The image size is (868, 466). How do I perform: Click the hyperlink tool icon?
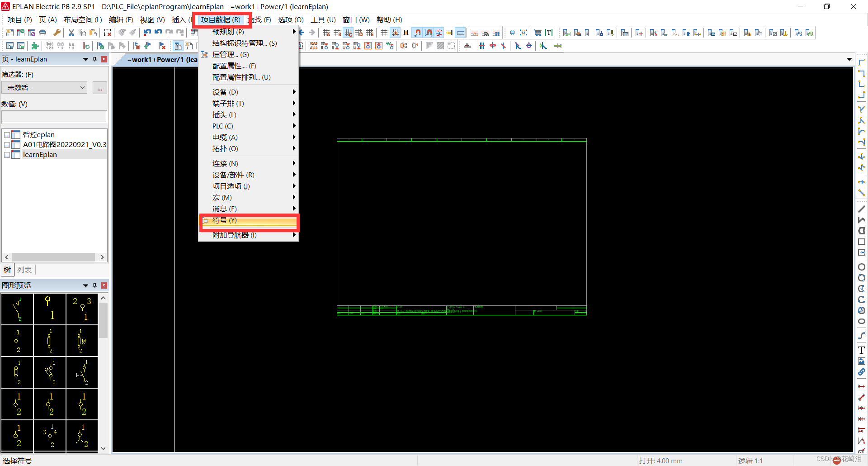[x=862, y=372]
